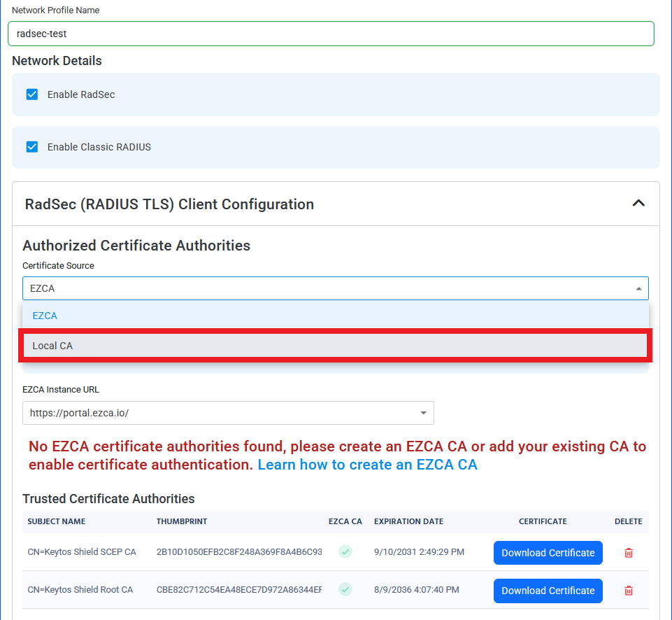Screen dimensions: 672x620
Task: Choose Local CA from Certificate Source list
Action: tap(335, 346)
